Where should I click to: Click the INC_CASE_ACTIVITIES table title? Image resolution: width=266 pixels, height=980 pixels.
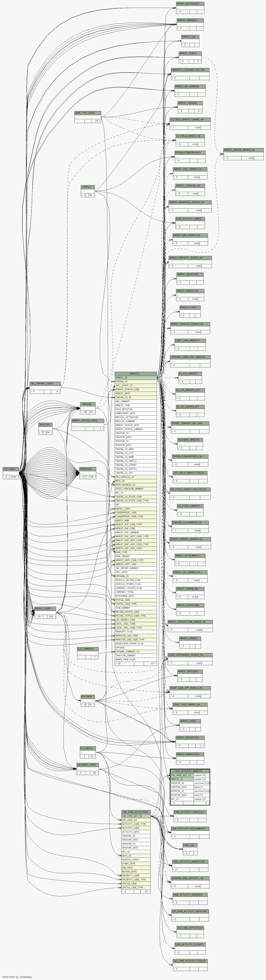click(x=135, y=812)
